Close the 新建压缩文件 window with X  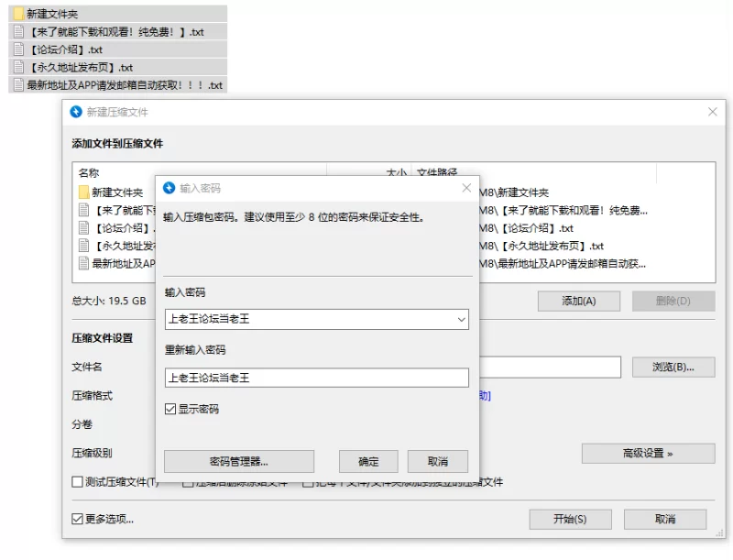pyautogui.click(x=712, y=112)
